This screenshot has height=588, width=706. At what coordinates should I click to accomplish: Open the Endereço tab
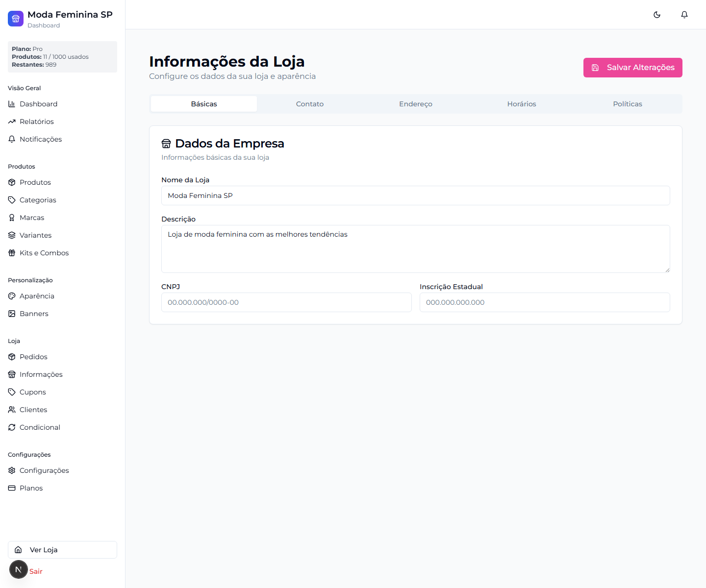tap(416, 104)
